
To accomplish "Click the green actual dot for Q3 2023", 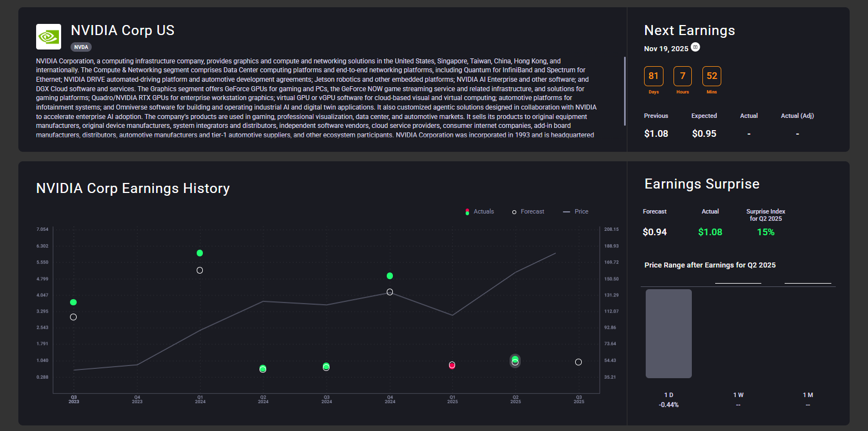I will tap(73, 302).
